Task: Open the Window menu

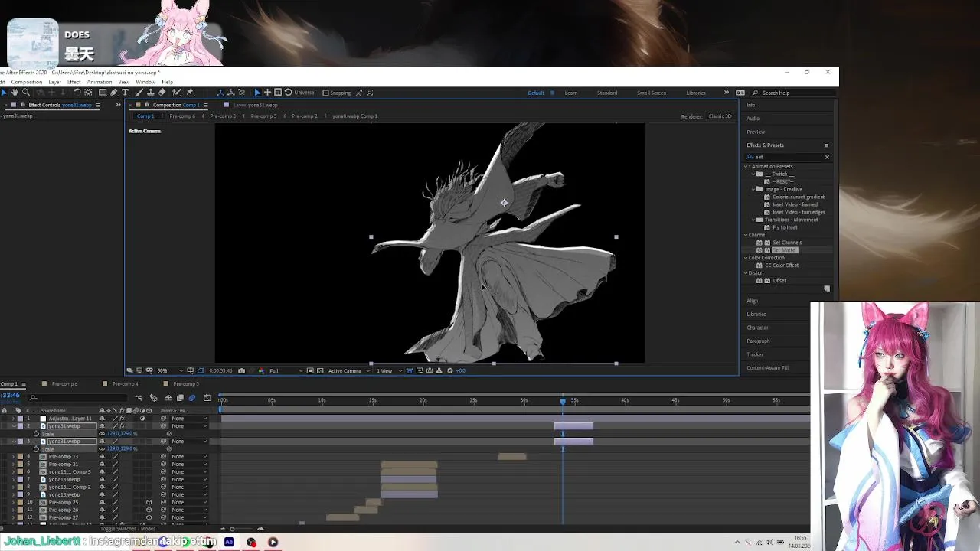Action: pos(145,82)
